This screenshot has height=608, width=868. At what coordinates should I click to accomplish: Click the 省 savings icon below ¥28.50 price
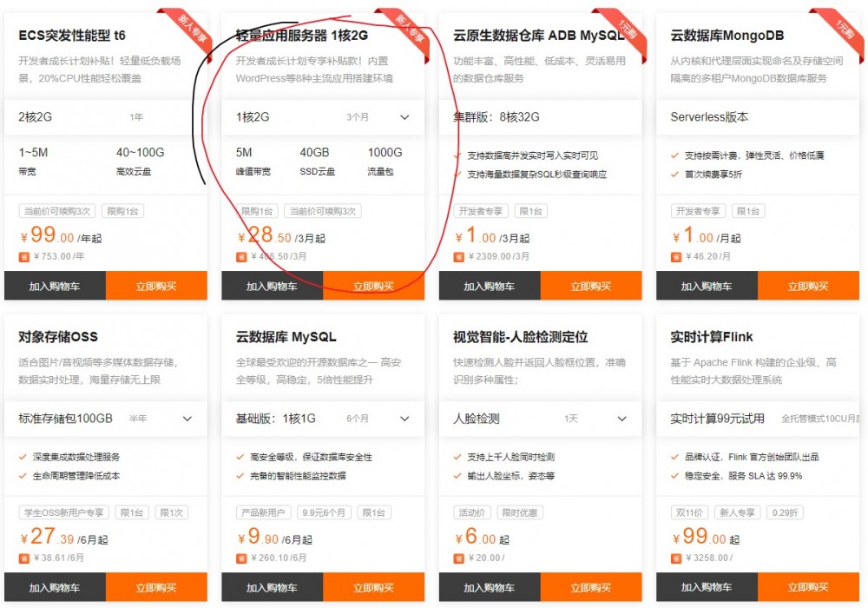point(241,256)
